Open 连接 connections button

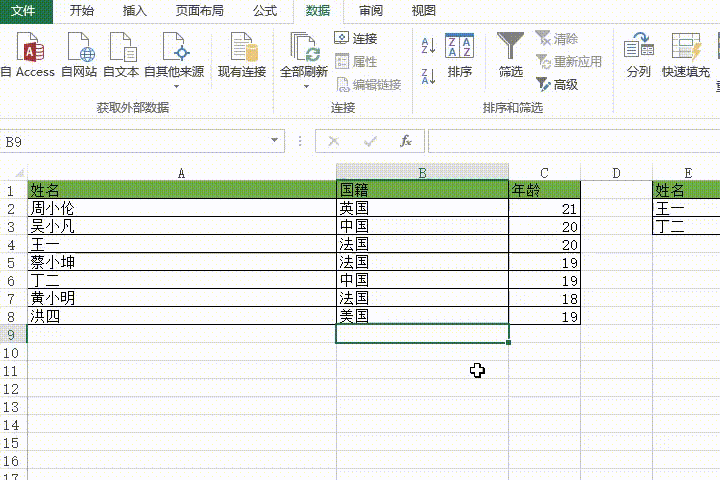(x=356, y=38)
